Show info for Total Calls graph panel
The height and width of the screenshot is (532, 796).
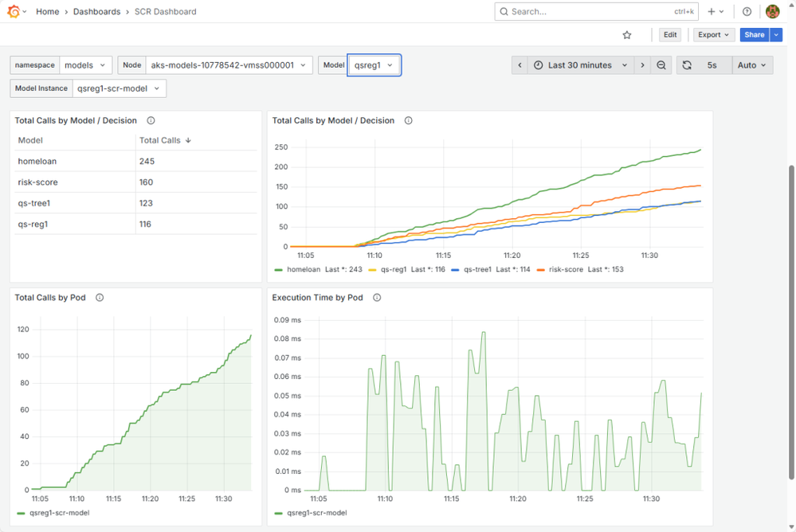[408, 121]
